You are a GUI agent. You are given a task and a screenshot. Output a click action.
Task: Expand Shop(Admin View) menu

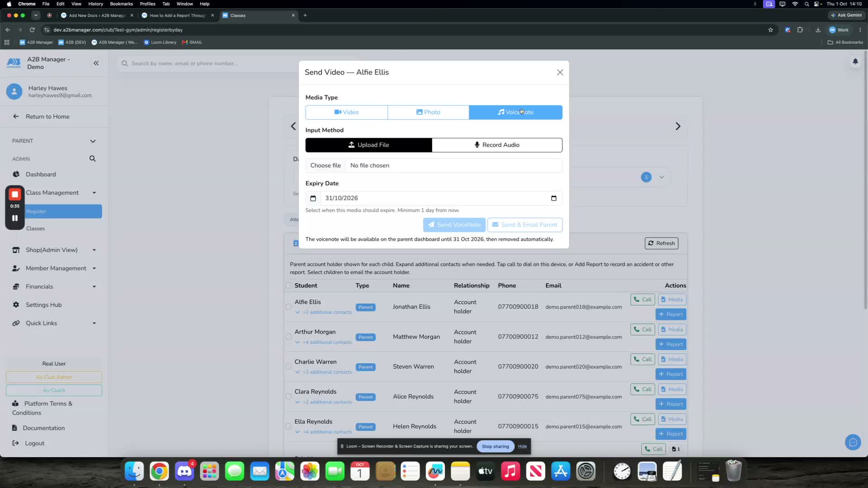(x=94, y=250)
